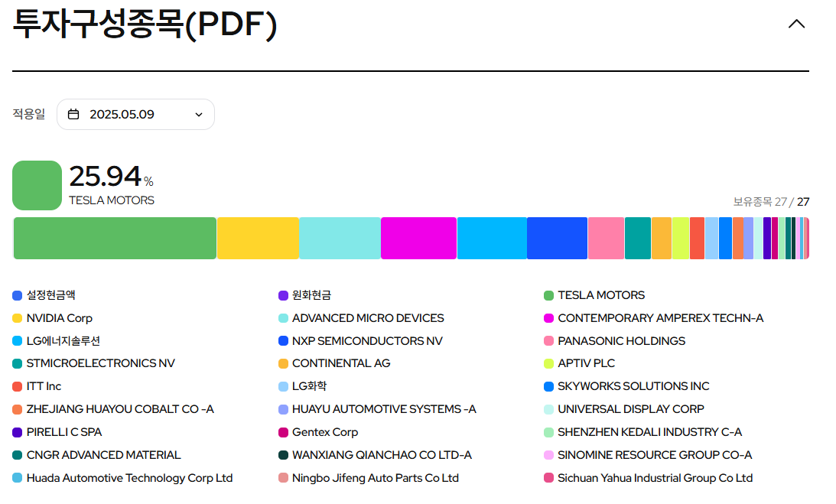The height and width of the screenshot is (504, 836).
Task: Click ADVANCED MICRO DEVICES legend item
Action: (x=361, y=318)
